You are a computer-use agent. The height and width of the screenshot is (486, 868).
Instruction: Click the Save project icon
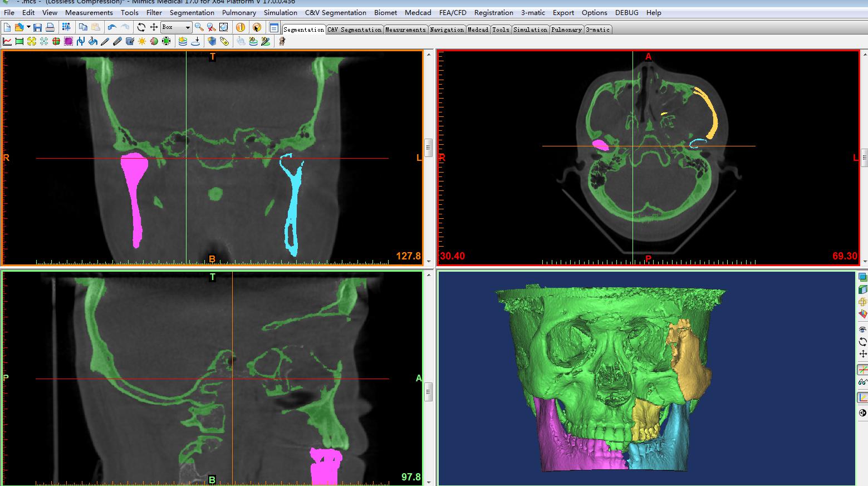point(38,27)
